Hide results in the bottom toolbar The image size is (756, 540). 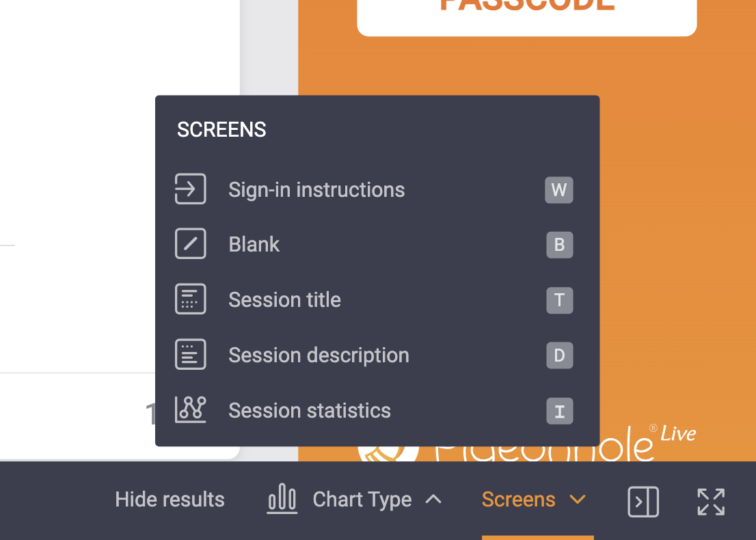click(x=170, y=500)
